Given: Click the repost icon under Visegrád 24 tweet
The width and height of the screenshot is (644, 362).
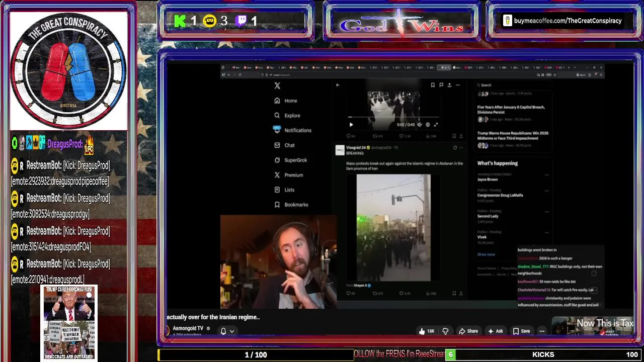Looking at the screenshot, I should (x=375, y=293).
